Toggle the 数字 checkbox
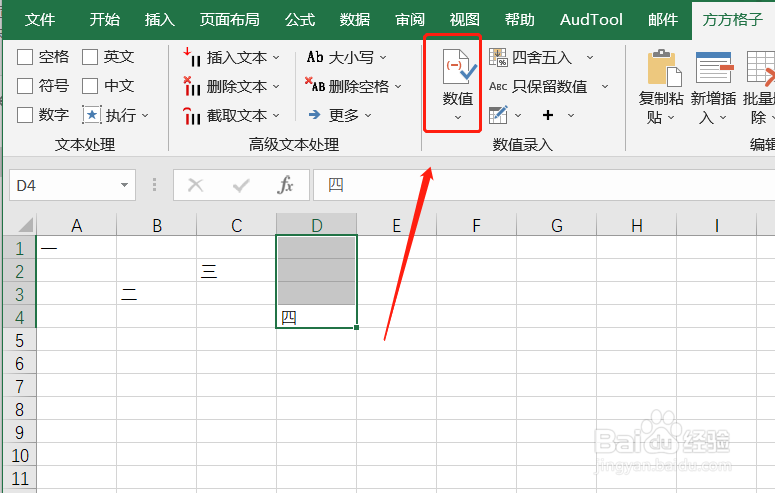Image resolution: width=775 pixels, height=493 pixels. tap(25, 115)
